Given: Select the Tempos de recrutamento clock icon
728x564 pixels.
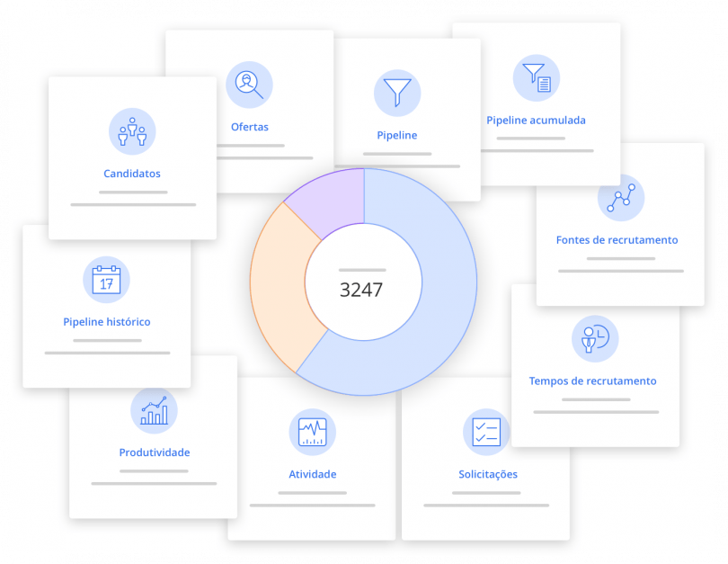Looking at the screenshot, I should tap(594, 338).
